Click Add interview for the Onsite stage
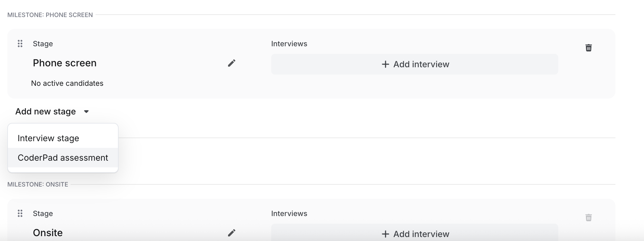 [415, 234]
